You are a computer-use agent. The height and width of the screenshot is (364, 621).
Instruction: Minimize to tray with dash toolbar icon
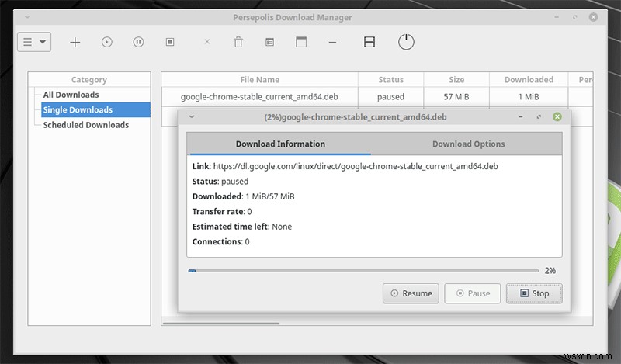(x=332, y=42)
